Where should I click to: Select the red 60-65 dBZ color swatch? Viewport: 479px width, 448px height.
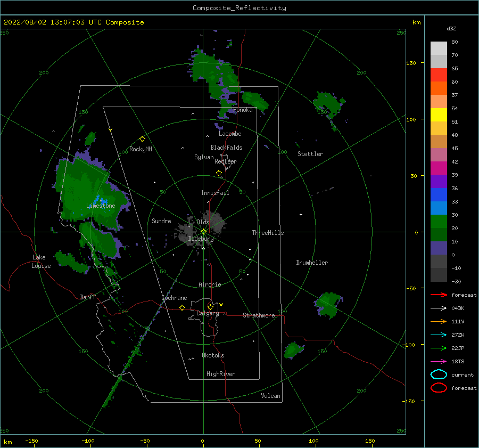point(439,75)
